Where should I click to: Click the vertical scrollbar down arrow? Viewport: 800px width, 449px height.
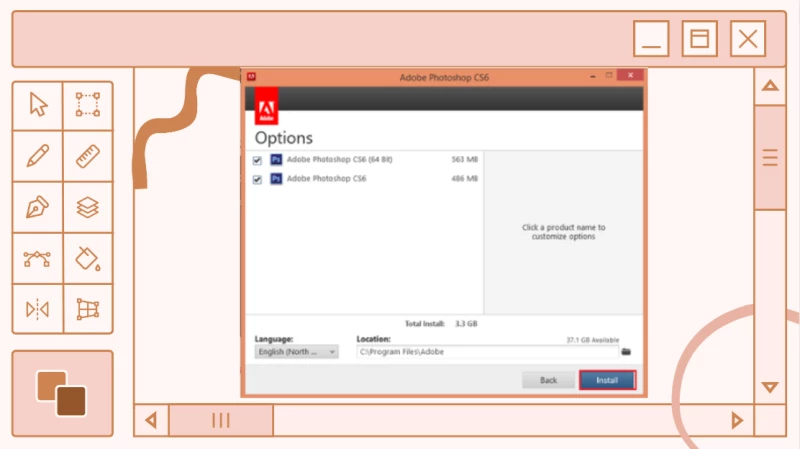[x=770, y=387]
